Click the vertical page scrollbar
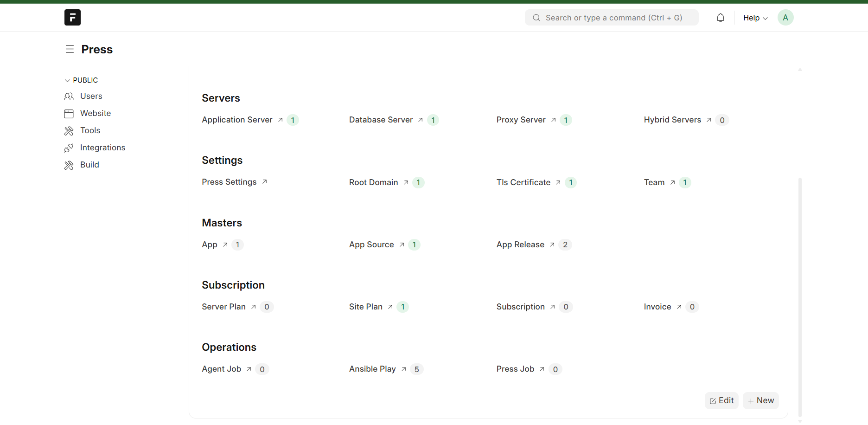 click(x=800, y=297)
